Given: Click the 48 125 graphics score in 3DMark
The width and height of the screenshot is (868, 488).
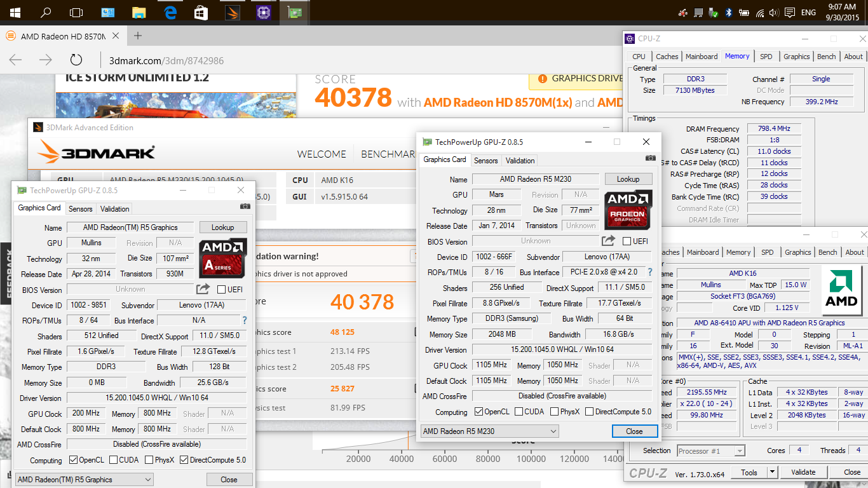Looking at the screenshot, I should click(342, 332).
